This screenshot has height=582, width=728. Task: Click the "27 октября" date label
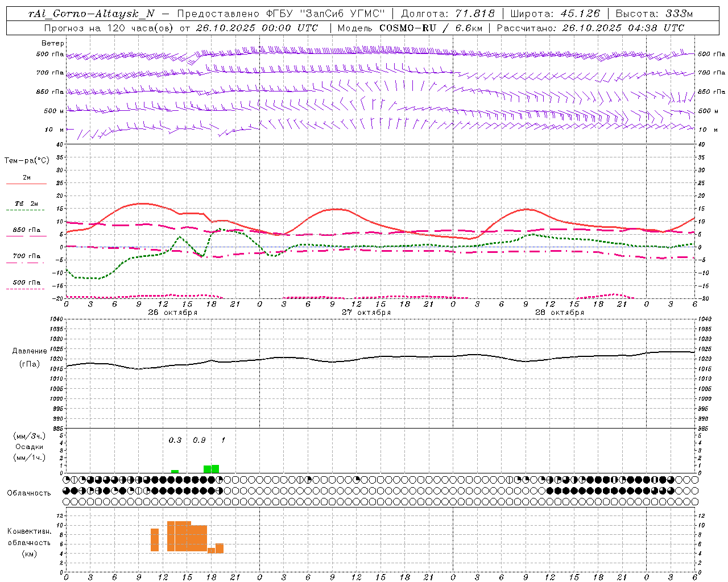(x=366, y=313)
